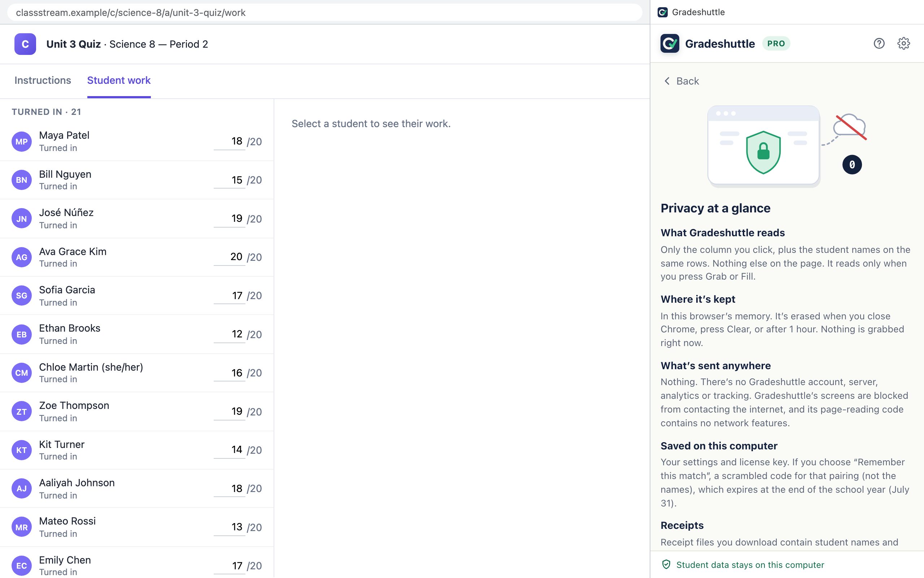Click the purple C Classstream logo
The width and height of the screenshot is (924, 578).
tap(25, 44)
